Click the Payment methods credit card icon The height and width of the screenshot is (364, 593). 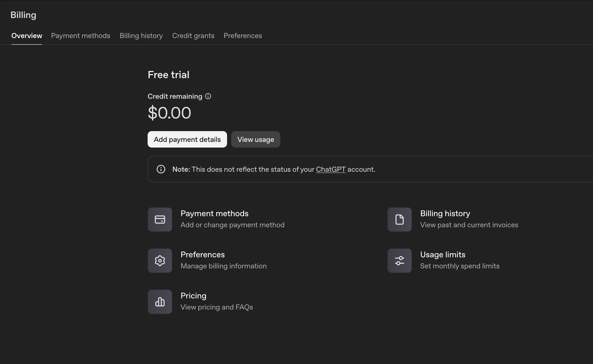click(x=160, y=220)
